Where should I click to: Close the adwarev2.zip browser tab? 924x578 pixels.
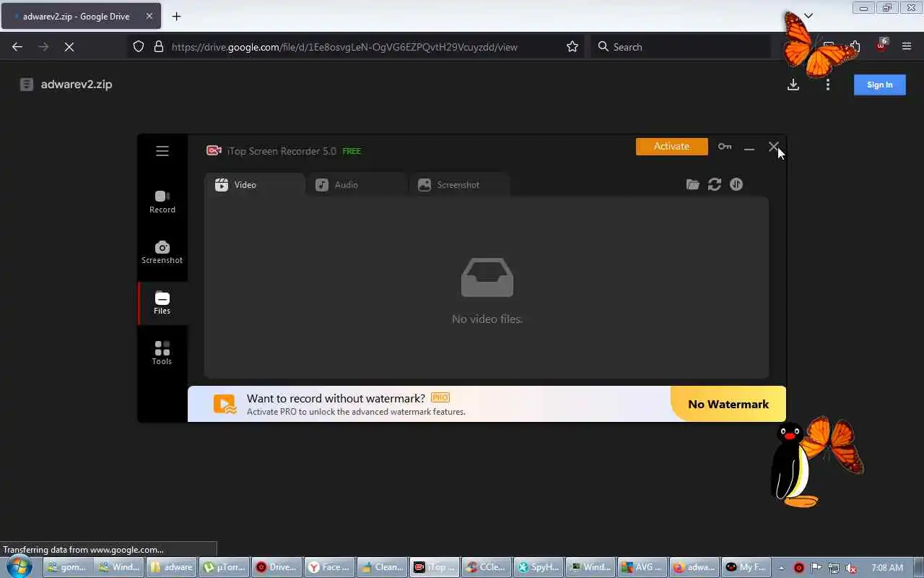[x=149, y=16]
